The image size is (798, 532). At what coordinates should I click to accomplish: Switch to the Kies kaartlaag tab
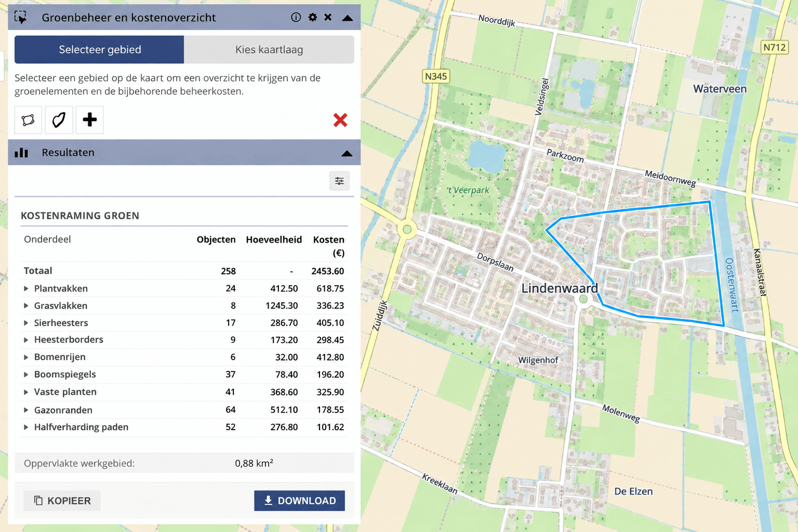pos(269,49)
